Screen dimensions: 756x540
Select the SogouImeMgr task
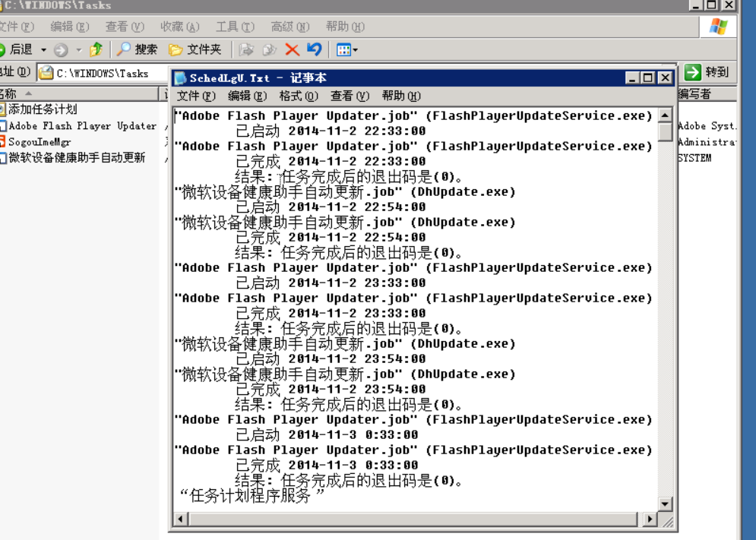click(40, 142)
